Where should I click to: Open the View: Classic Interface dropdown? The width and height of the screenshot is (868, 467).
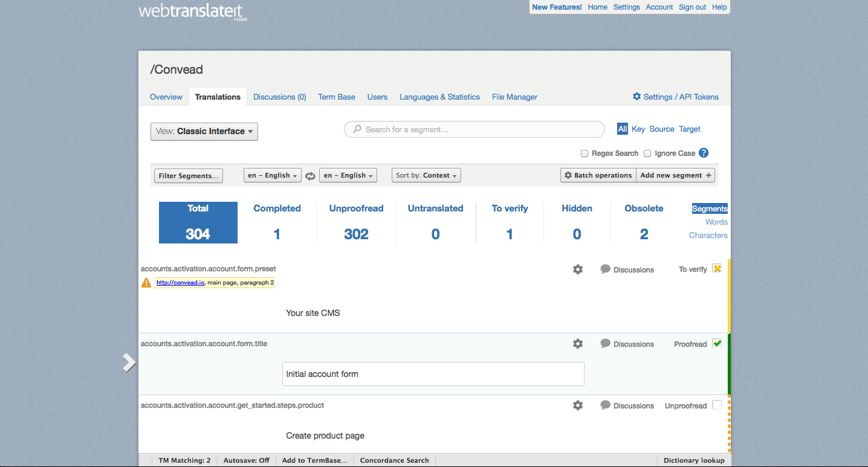(x=204, y=132)
